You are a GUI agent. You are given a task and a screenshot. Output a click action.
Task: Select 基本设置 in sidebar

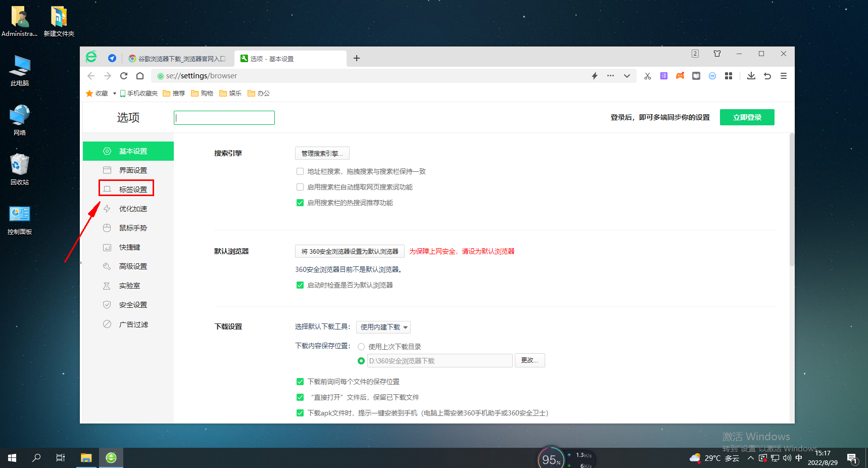pyautogui.click(x=128, y=151)
